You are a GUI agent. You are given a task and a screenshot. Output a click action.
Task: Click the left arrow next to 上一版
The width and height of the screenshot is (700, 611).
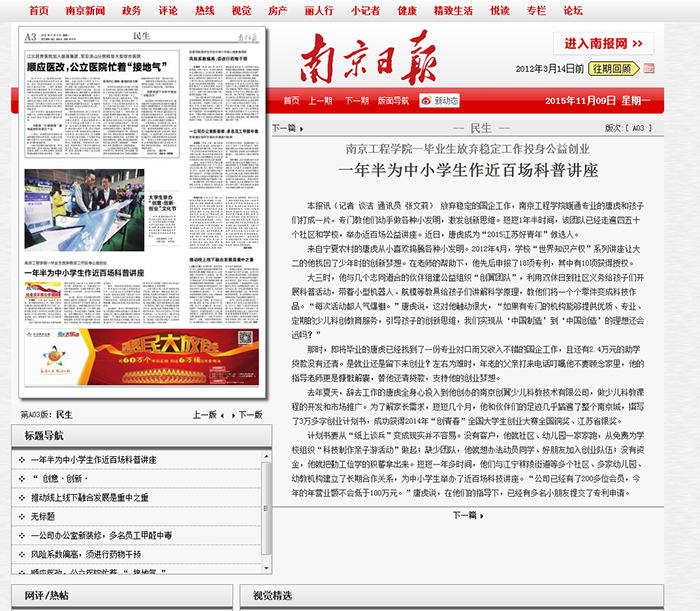coord(222,413)
